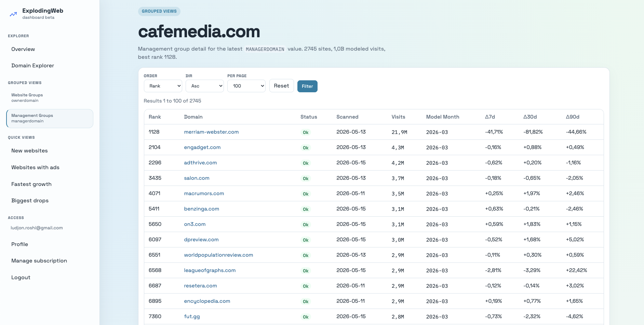Expand the Order dropdown set to Rank
644x325 pixels.
pos(163,86)
